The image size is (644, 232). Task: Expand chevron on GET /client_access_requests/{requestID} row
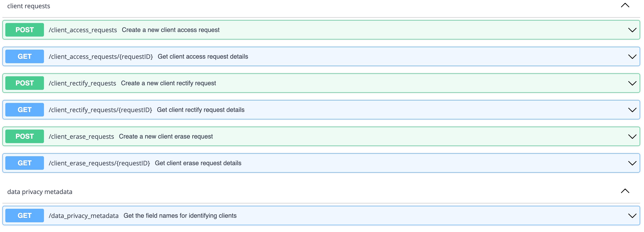tap(632, 57)
